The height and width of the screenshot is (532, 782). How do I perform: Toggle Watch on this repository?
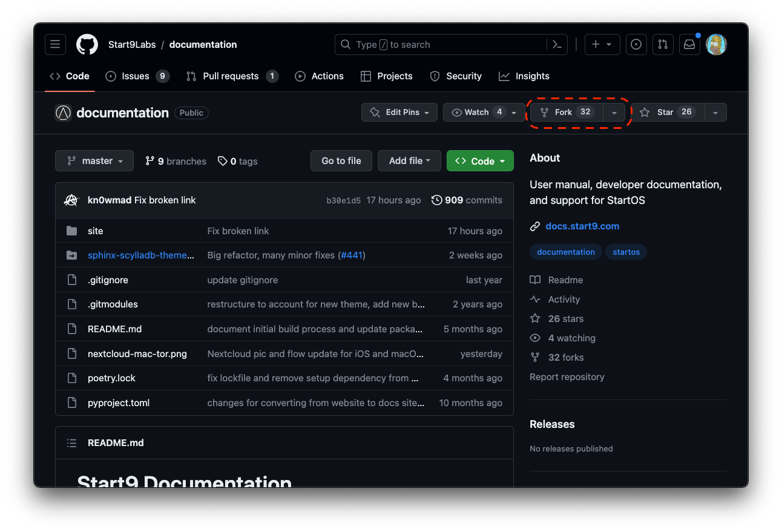(x=476, y=113)
